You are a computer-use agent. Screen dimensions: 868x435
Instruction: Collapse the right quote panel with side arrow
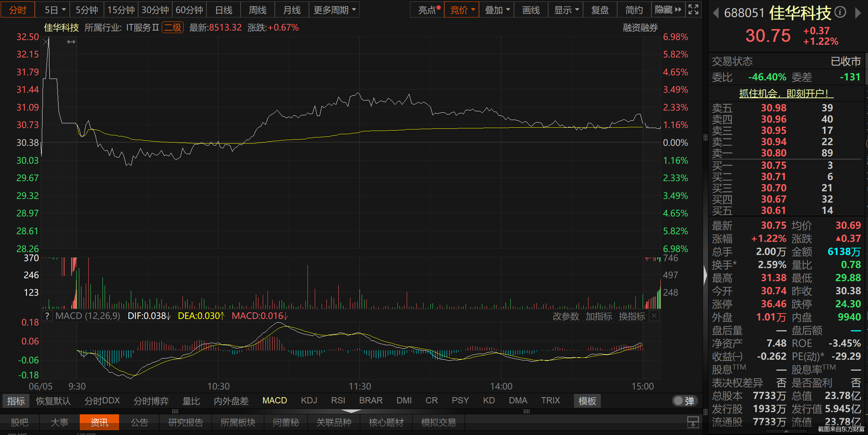point(706,275)
